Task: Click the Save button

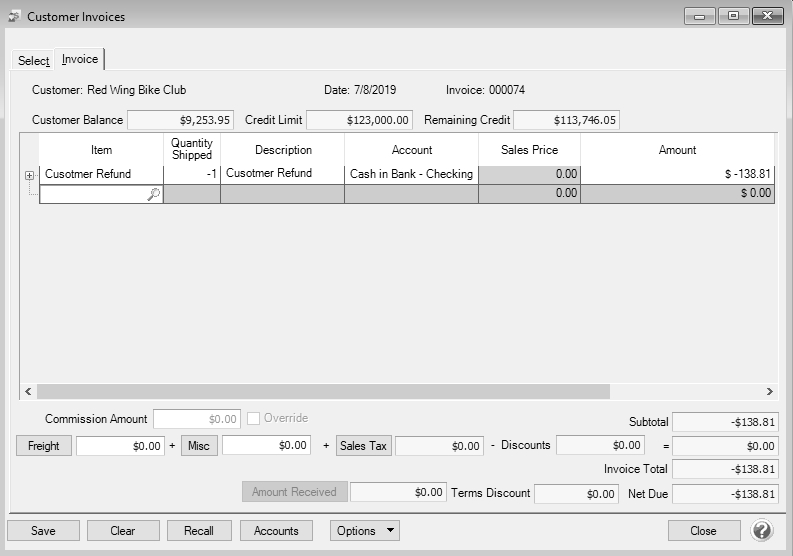Action: [x=43, y=531]
